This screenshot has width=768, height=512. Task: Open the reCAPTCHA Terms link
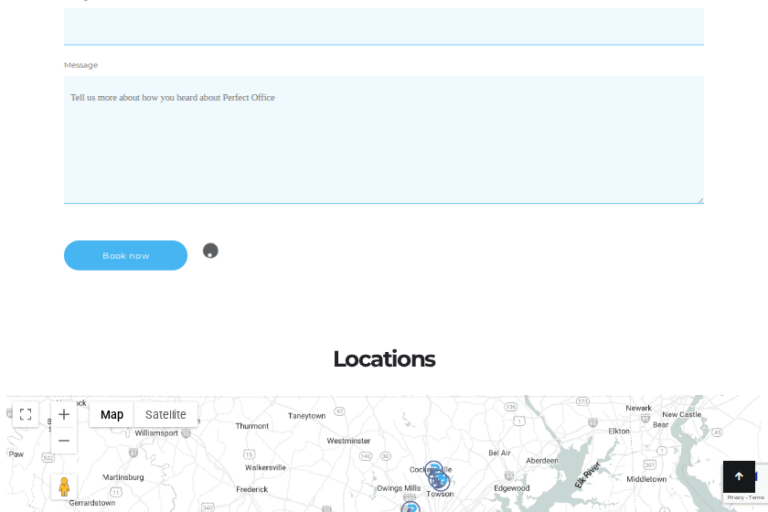point(757,497)
